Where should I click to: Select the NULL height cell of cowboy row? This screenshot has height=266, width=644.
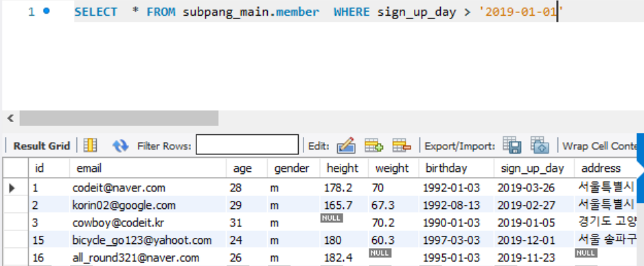coord(332,218)
